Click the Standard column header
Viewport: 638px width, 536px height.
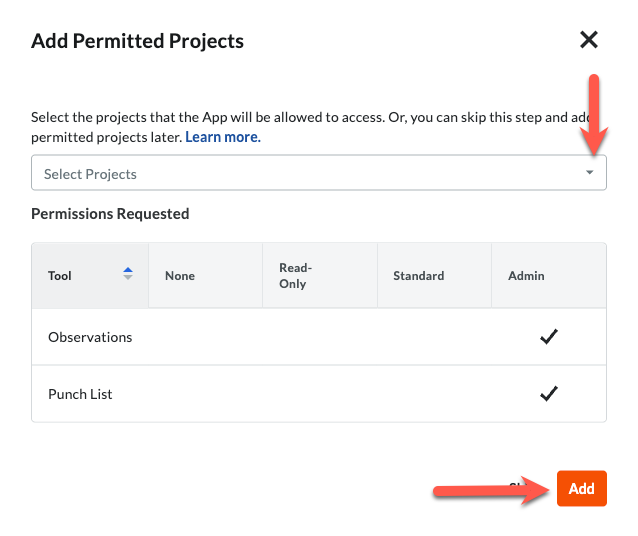418,275
